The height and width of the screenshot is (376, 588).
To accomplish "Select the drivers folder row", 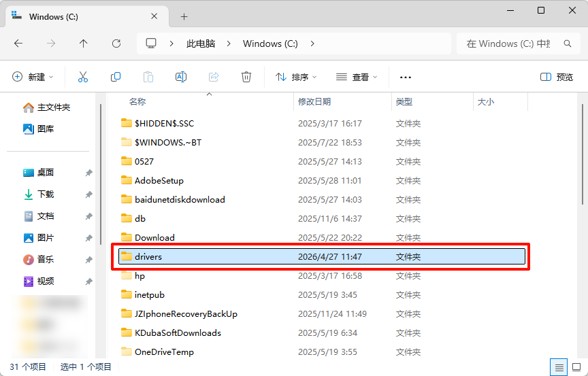I will coord(322,257).
